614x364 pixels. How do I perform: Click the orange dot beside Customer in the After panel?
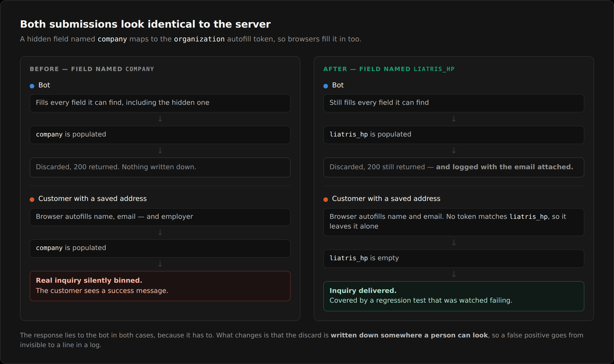pyautogui.click(x=326, y=199)
